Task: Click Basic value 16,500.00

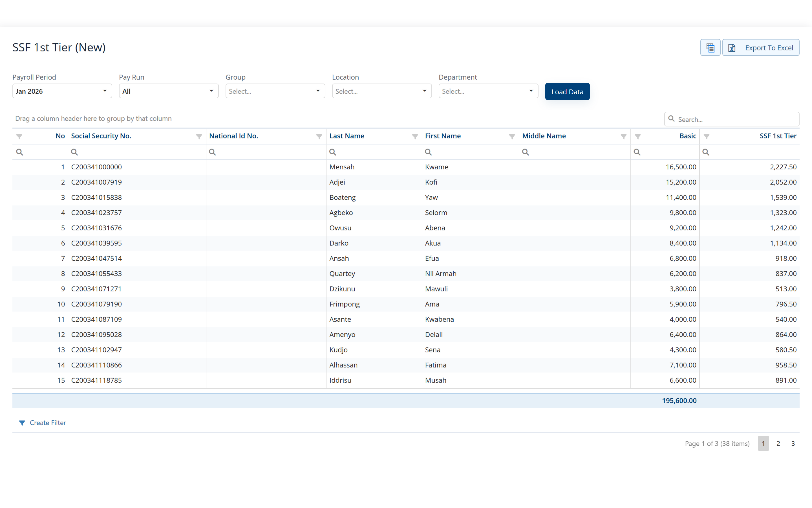Action: 681,167
